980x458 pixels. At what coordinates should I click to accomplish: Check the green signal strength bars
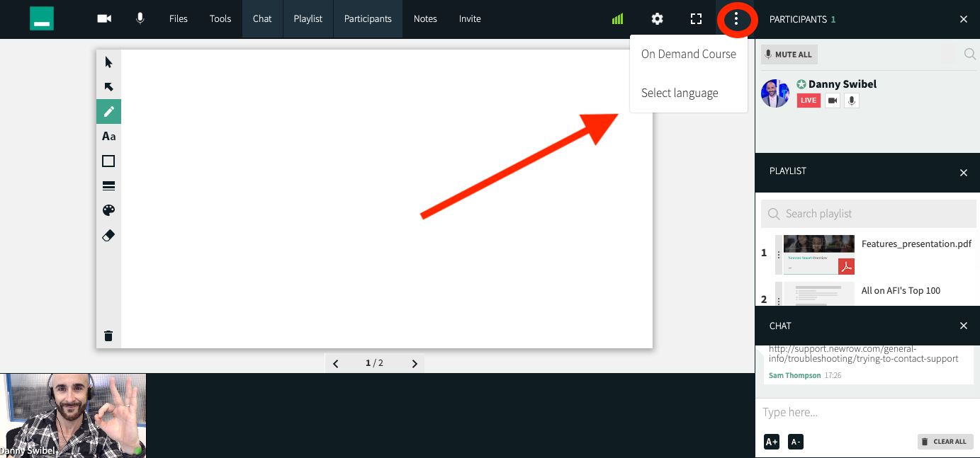(617, 19)
